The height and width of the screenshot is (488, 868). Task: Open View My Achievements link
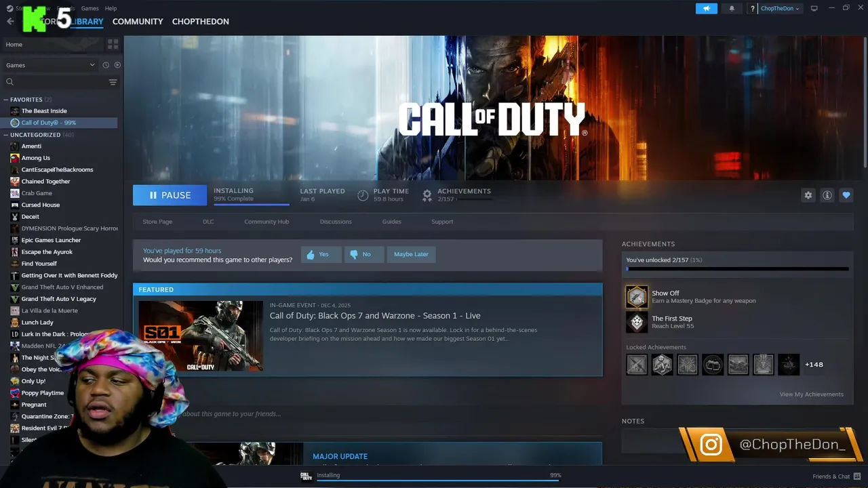pos(812,394)
